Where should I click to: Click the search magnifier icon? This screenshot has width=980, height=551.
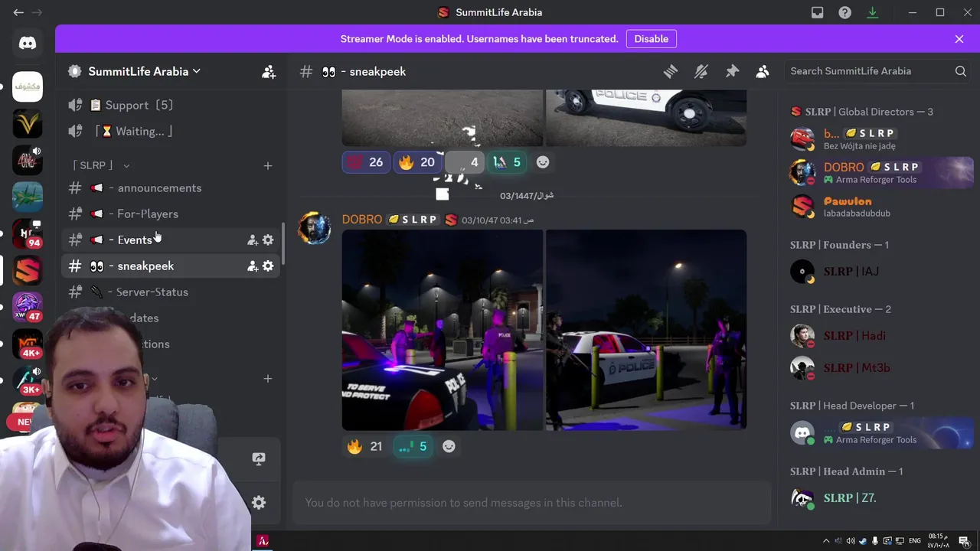(x=960, y=71)
